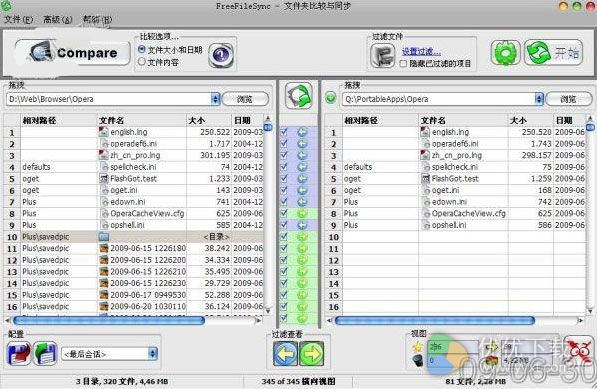Select spellcheck.ini in the left list

point(133,167)
